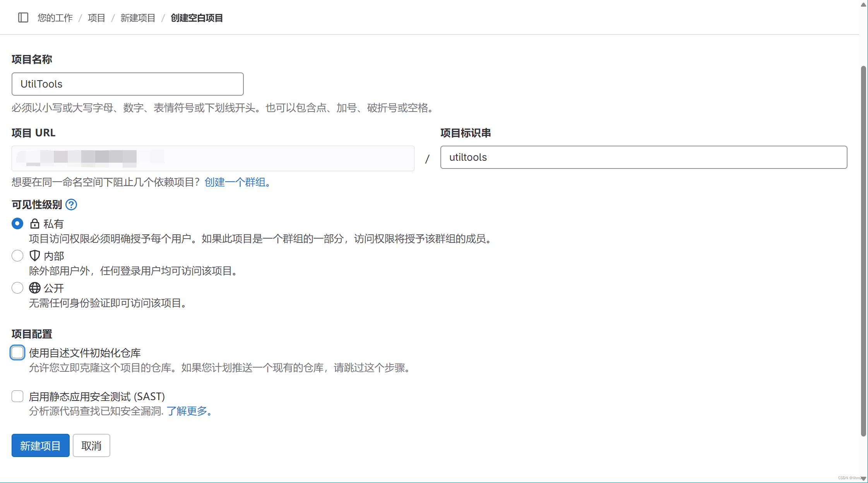Select the 私有 visibility radio button
Image resolution: width=868 pixels, height=483 pixels.
coord(17,223)
